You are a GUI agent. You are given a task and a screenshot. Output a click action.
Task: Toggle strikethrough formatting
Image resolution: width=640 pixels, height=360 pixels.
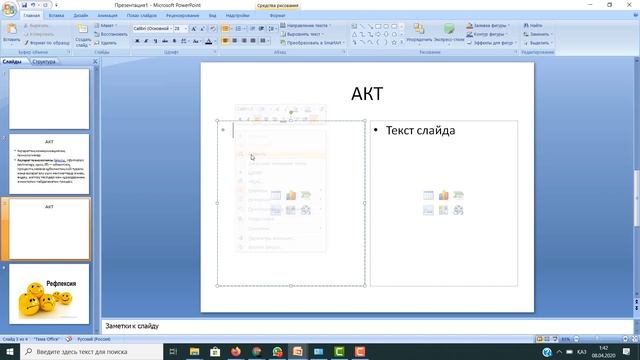(165, 41)
